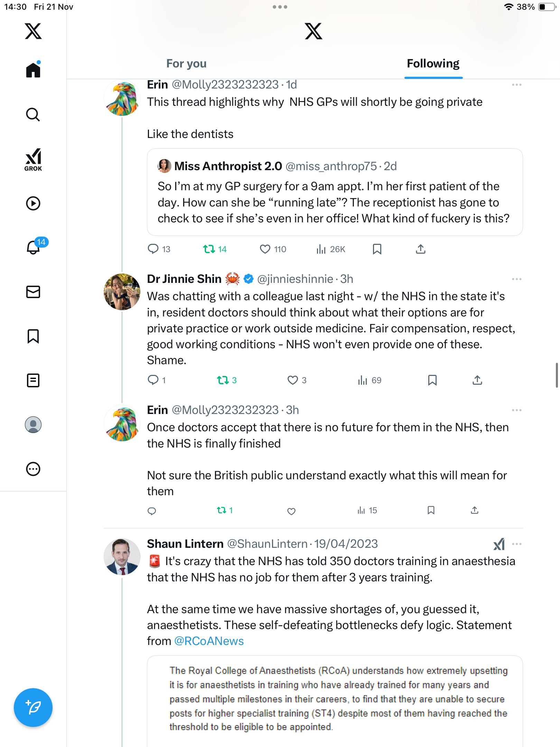
Task: Open Grok from the sidebar
Action: pyautogui.click(x=33, y=159)
